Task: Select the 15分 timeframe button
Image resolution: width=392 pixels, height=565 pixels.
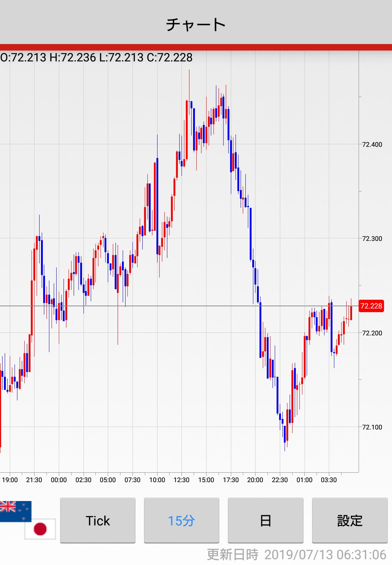Action: point(181,520)
